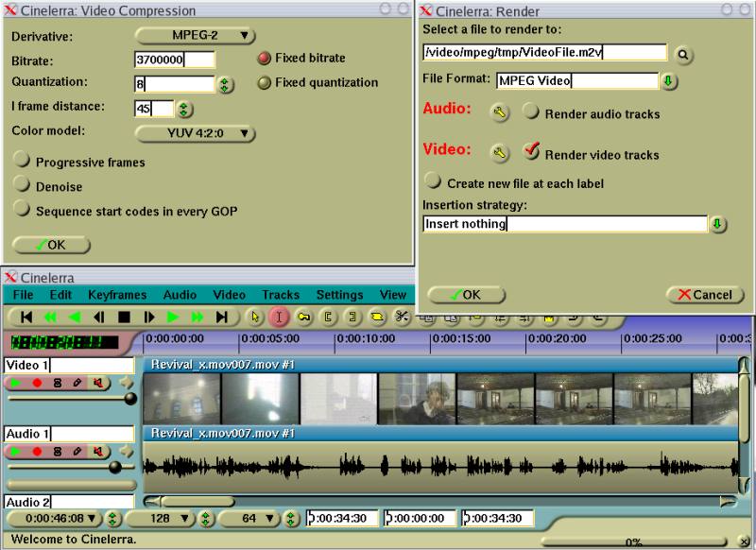Screen dimensions: 756x550
Task: Select the I-beam cut-and-paste editing mode
Action: point(279,317)
